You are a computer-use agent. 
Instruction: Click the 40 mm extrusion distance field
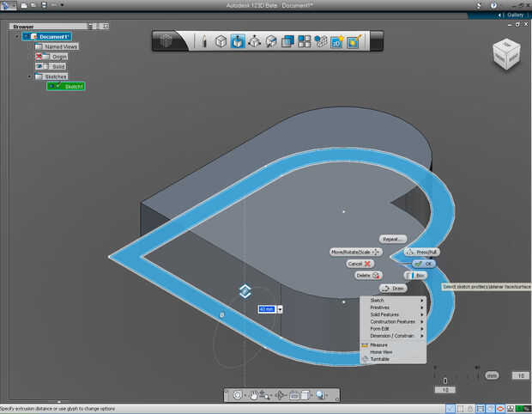click(x=266, y=309)
